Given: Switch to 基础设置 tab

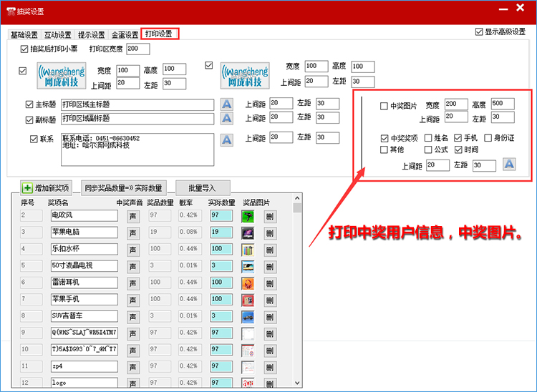Looking at the screenshot, I should point(24,34).
